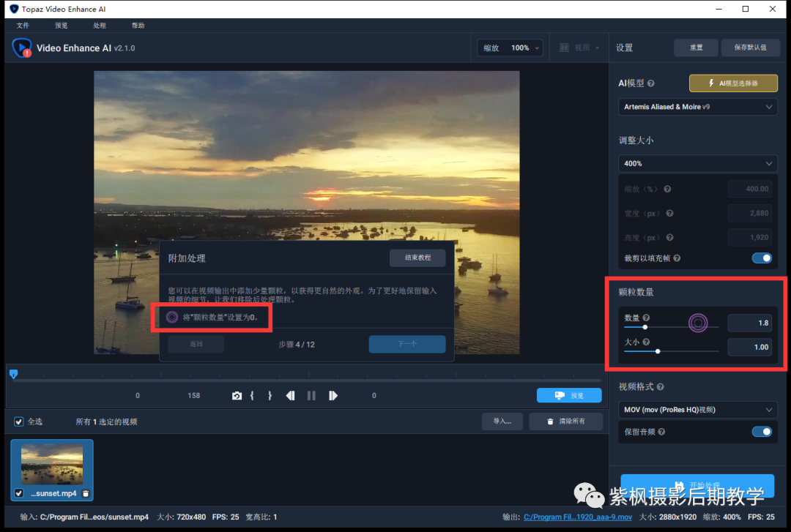This screenshot has height=532, width=791.
Task: Open the MOV ProRes HQ format dropdown
Action: click(698, 410)
